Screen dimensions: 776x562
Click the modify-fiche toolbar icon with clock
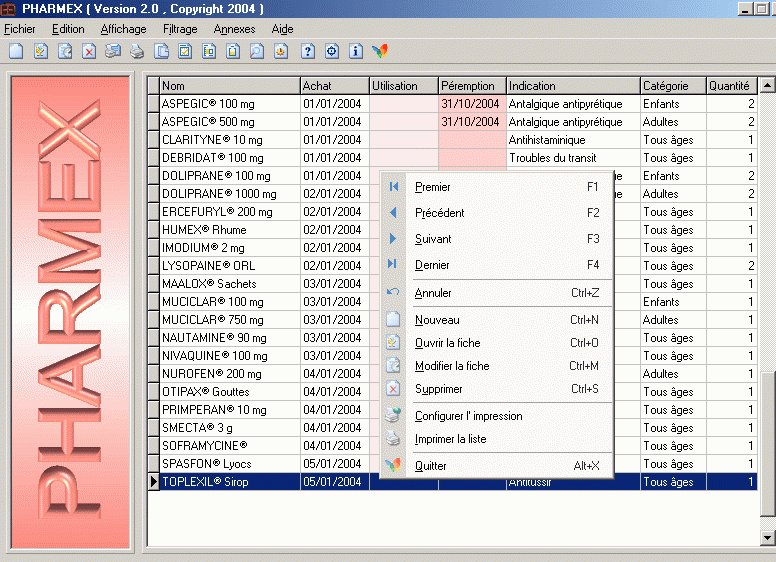(65, 51)
